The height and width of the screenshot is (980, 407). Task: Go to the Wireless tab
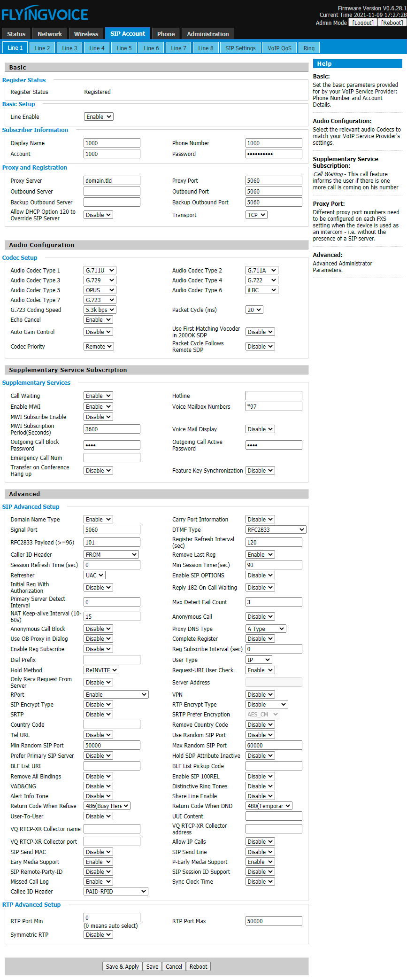[86, 34]
